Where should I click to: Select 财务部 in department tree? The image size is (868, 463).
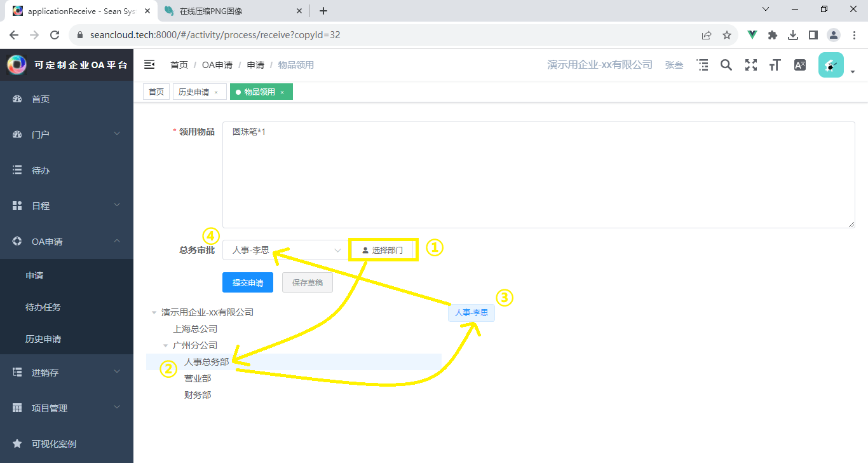click(198, 395)
